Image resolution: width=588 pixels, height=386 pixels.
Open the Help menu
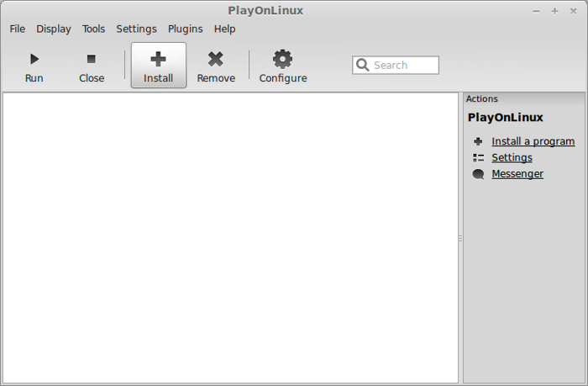224,29
